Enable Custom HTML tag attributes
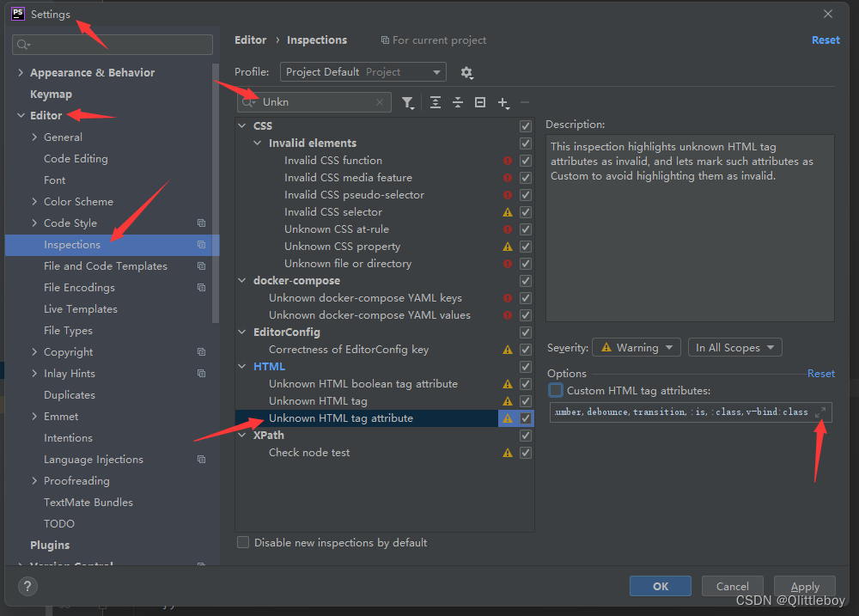 coord(555,389)
